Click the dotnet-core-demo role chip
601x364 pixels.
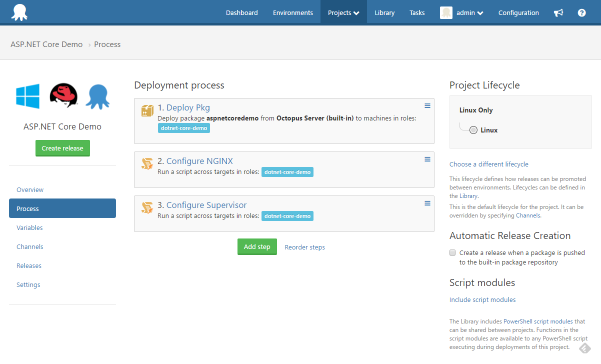pyautogui.click(x=184, y=128)
